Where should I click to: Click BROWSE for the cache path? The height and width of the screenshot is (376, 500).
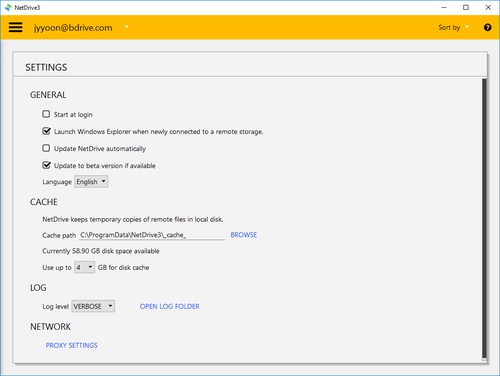tap(244, 235)
